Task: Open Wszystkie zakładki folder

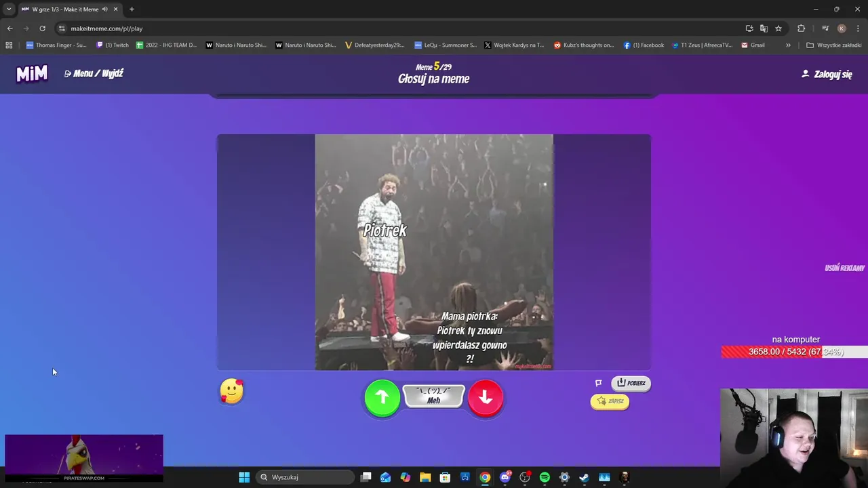Action: 833,45
